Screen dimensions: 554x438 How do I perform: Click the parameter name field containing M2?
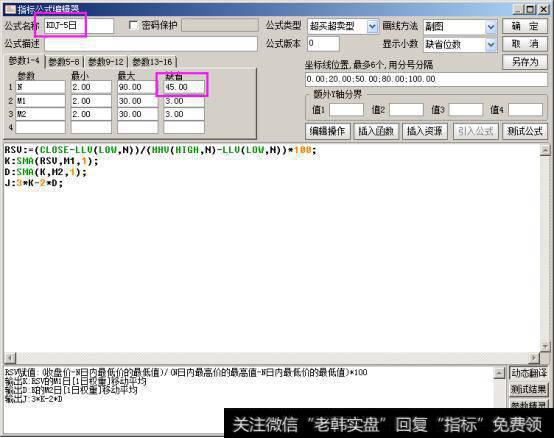tap(40, 114)
